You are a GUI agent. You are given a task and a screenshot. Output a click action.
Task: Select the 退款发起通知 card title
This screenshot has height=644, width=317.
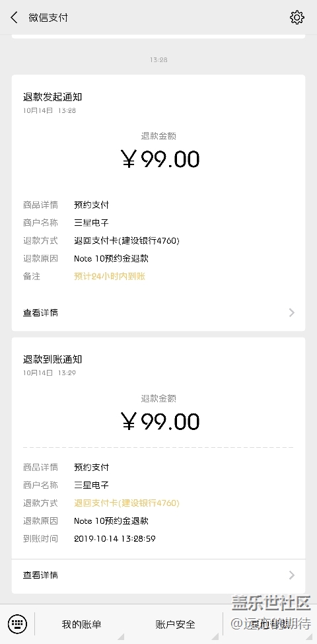click(53, 97)
